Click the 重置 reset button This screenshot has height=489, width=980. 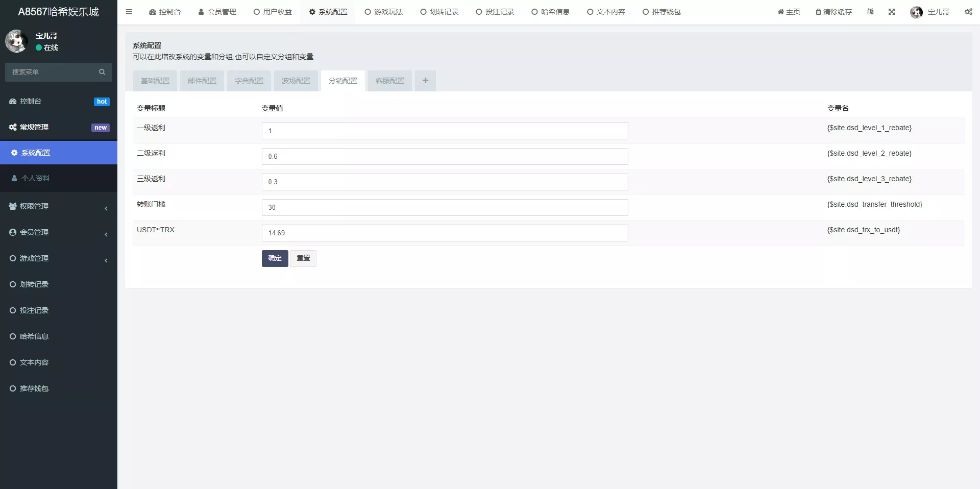[303, 258]
